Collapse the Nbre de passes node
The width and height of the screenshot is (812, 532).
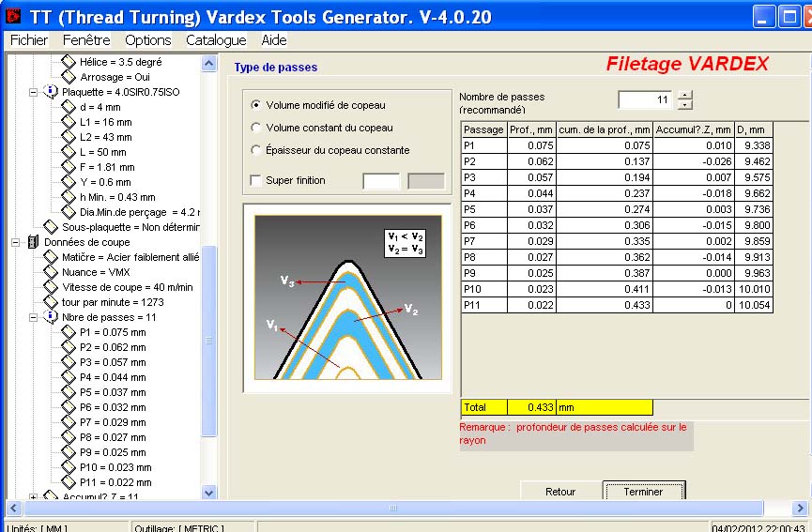[33, 317]
